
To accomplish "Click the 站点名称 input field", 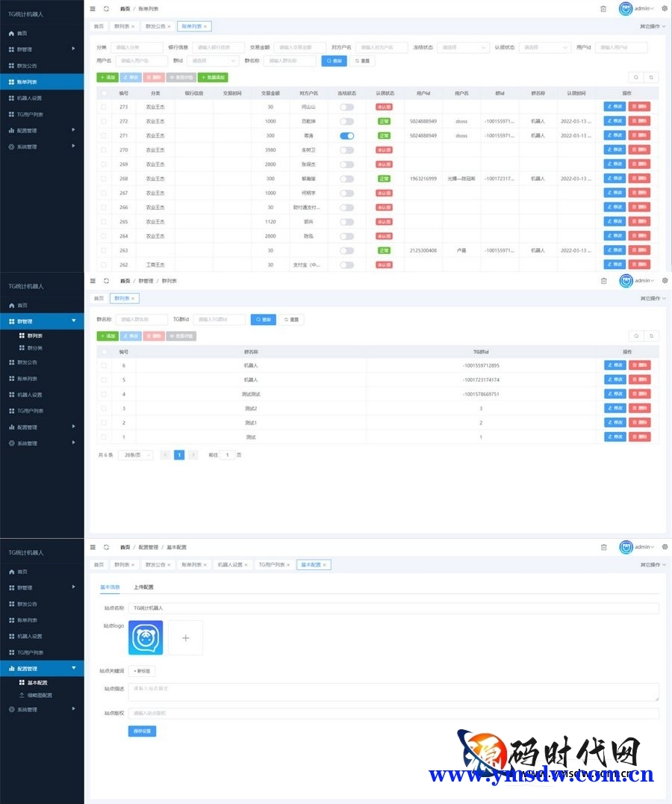I will (x=393, y=608).
